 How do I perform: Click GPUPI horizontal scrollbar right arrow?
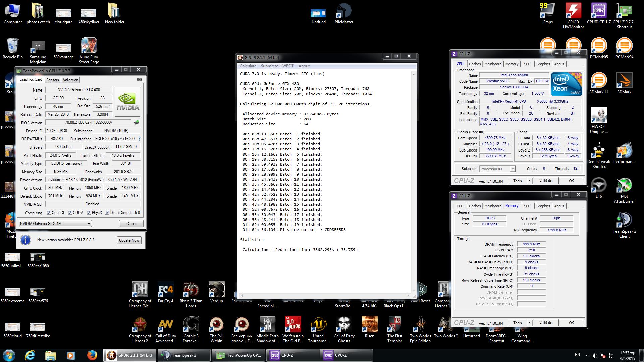pyautogui.click(x=408, y=296)
